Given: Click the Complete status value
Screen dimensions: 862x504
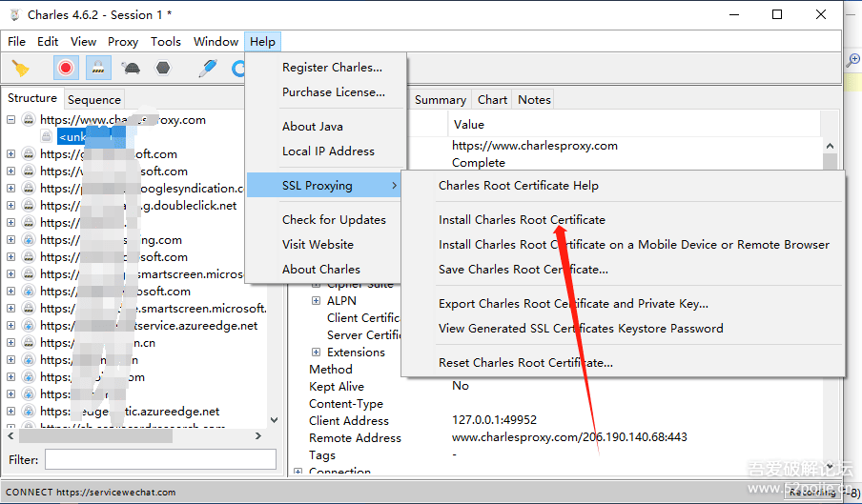Looking at the screenshot, I should pyautogui.click(x=479, y=163).
